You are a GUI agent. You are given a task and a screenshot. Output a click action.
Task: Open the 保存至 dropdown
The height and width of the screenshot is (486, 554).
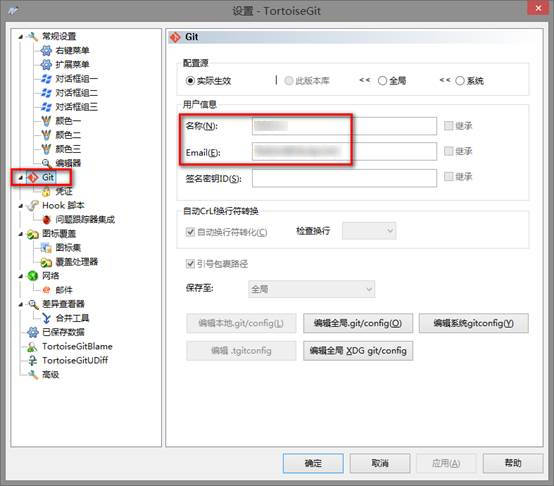pyautogui.click(x=311, y=289)
